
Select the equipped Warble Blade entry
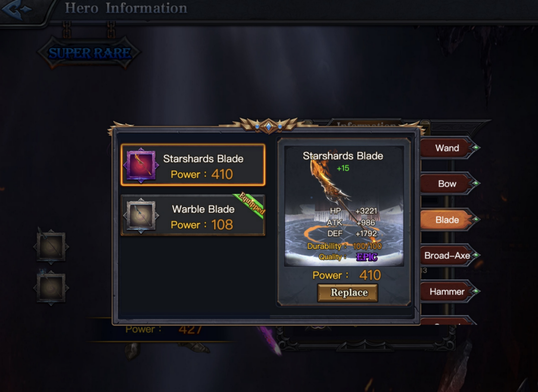click(x=193, y=215)
